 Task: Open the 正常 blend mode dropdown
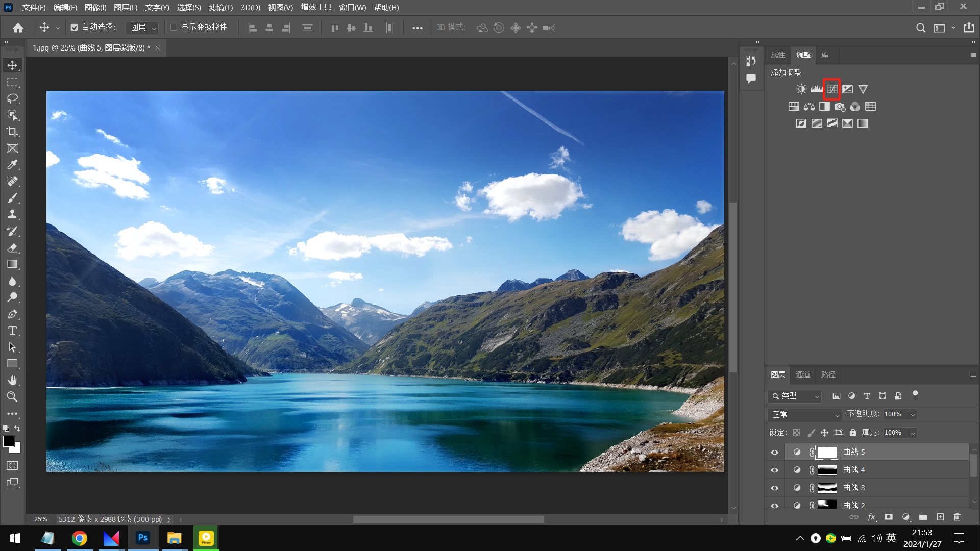[804, 415]
